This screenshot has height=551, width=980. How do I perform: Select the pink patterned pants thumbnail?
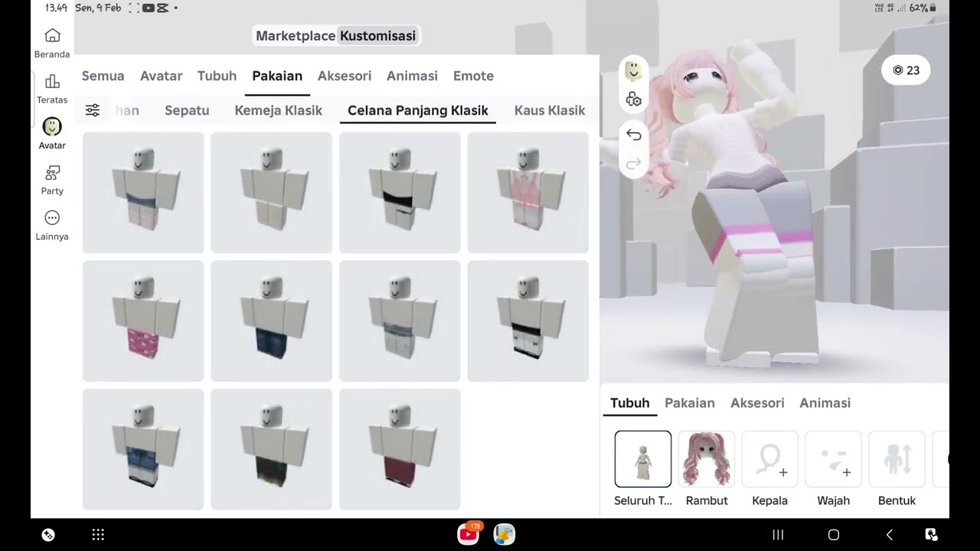pos(143,321)
